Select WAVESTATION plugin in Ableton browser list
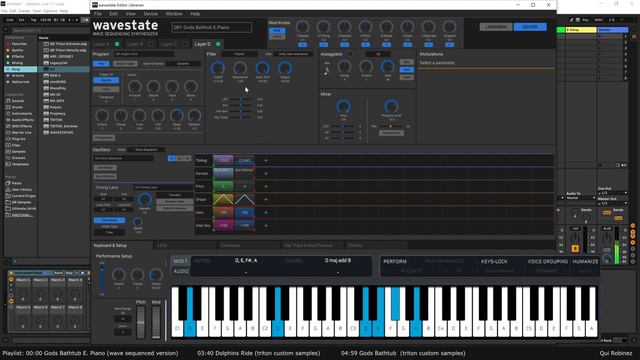Screen dimensions: 640x360 coord(62,133)
